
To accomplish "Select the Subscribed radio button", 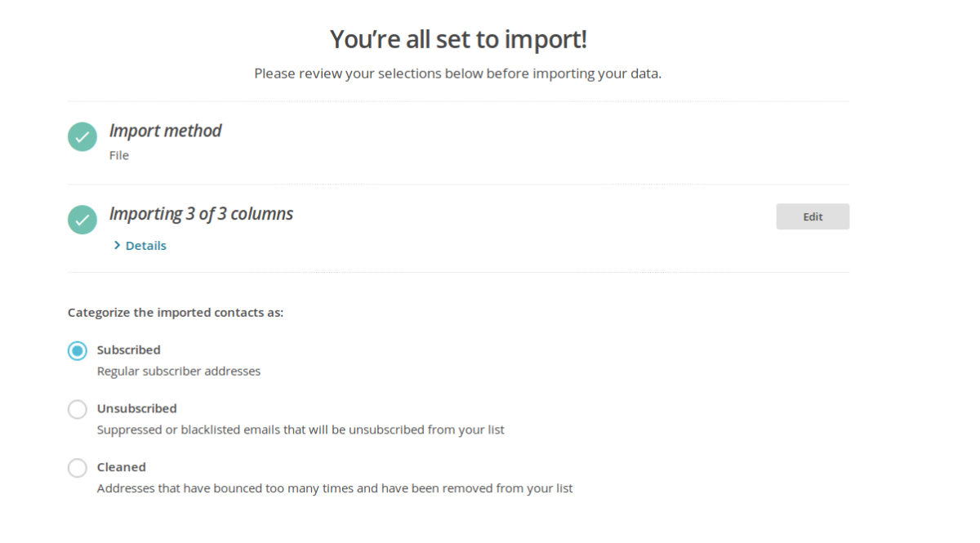I will [x=78, y=351].
